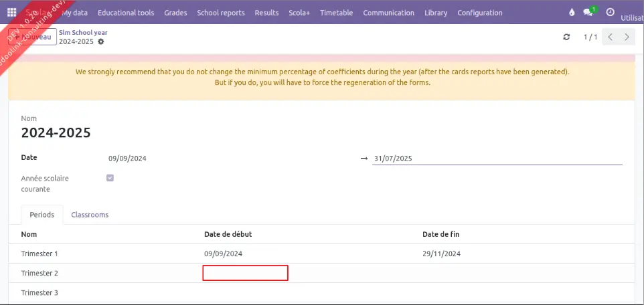Go to next record arrow
This screenshot has width=644, height=305.
(x=627, y=37)
